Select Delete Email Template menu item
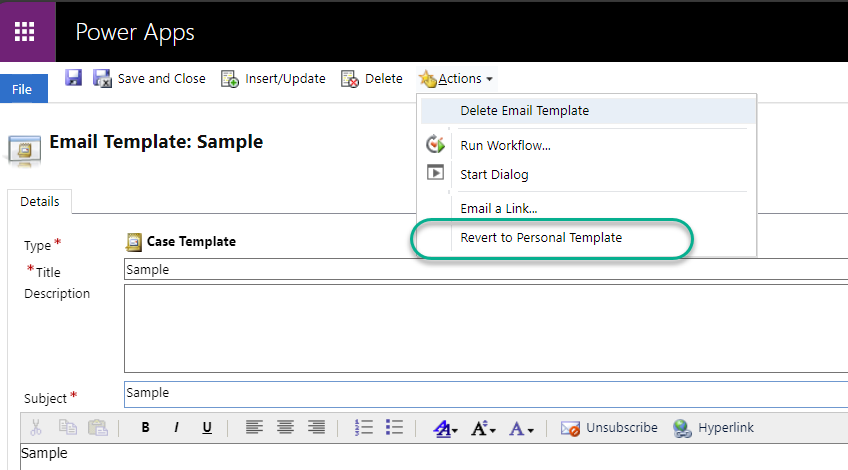This screenshot has height=470, width=848. (x=588, y=110)
